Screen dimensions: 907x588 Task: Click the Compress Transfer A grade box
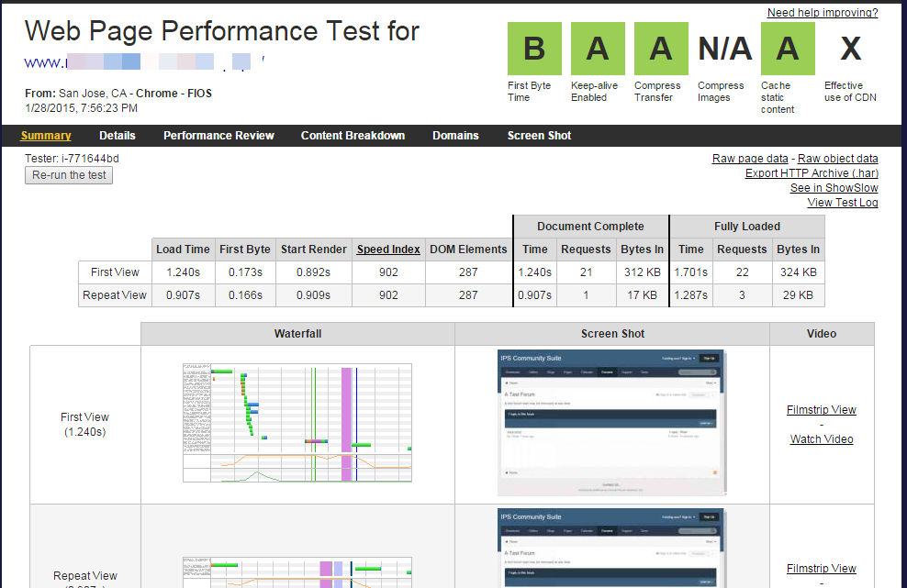(661, 49)
